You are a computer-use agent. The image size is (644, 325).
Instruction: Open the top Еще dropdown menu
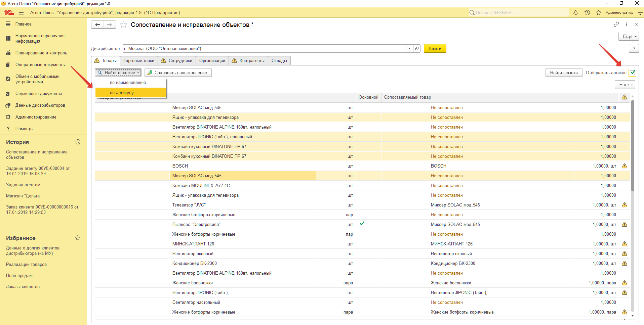point(629,36)
